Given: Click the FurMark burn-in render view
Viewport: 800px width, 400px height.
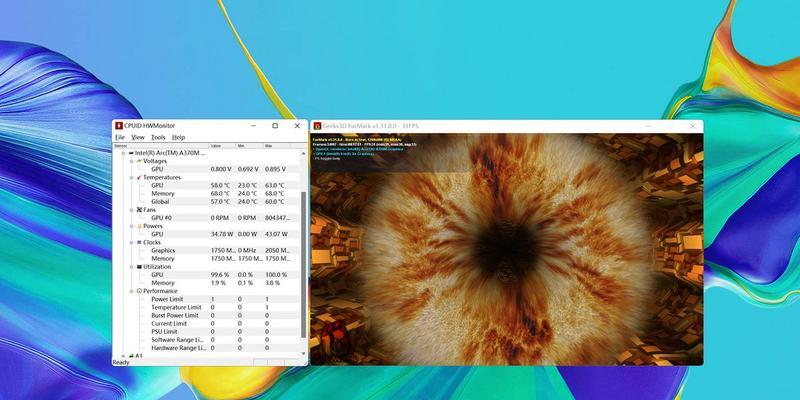Looking at the screenshot, I should (x=507, y=249).
